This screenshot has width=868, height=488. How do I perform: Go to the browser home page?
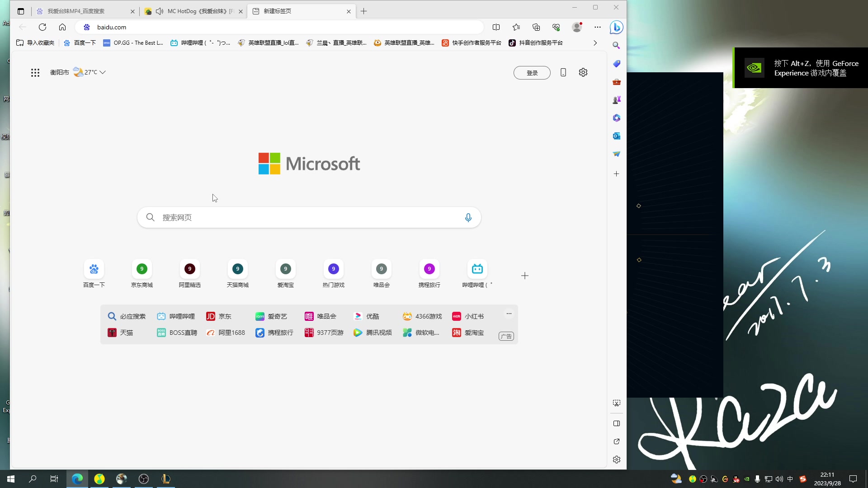[x=62, y=27]
